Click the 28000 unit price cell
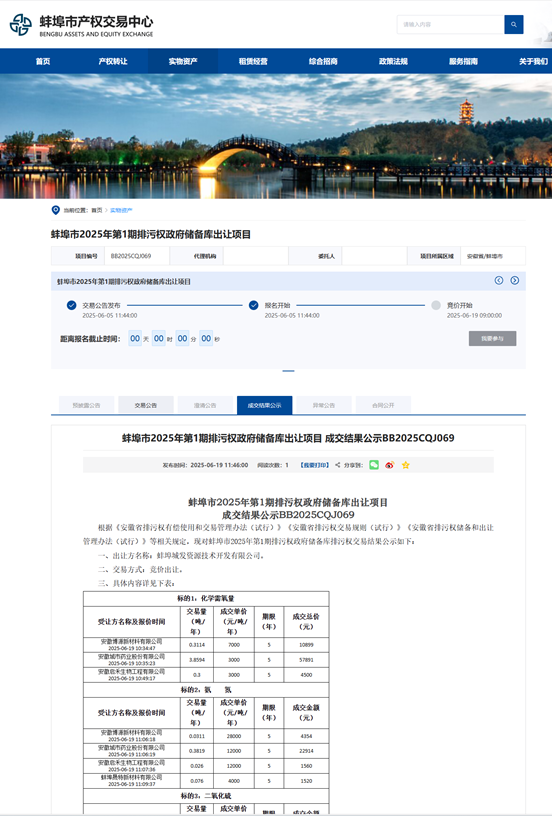552x816 pixels. [x=234, y=736]
